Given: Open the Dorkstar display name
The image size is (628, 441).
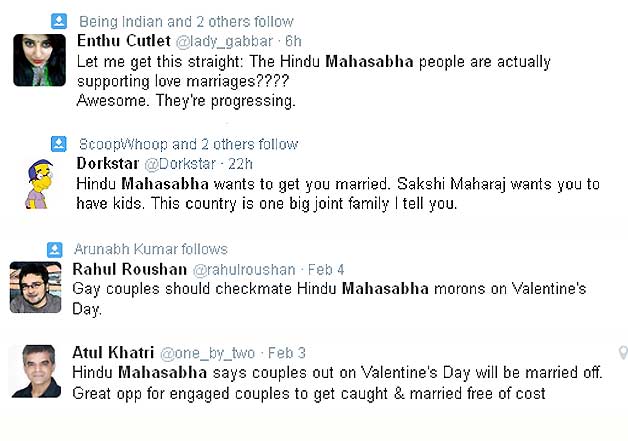Looking at the screenshot, I should point(108,163).
